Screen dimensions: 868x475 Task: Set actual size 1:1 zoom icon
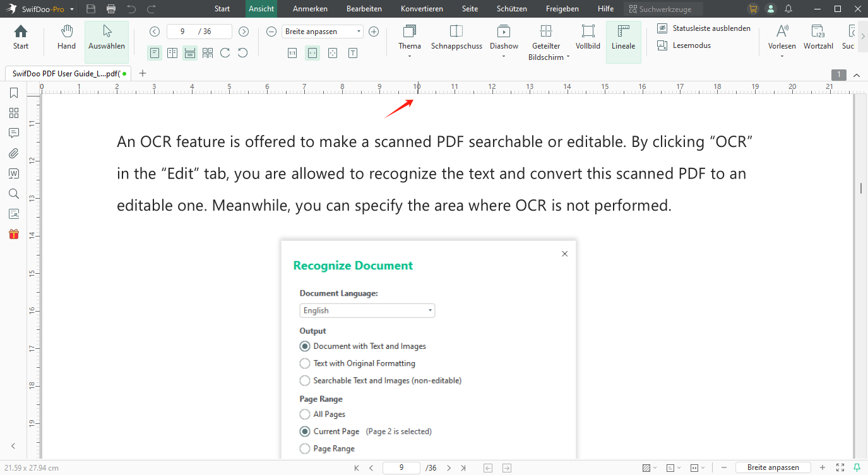point(292,53)
